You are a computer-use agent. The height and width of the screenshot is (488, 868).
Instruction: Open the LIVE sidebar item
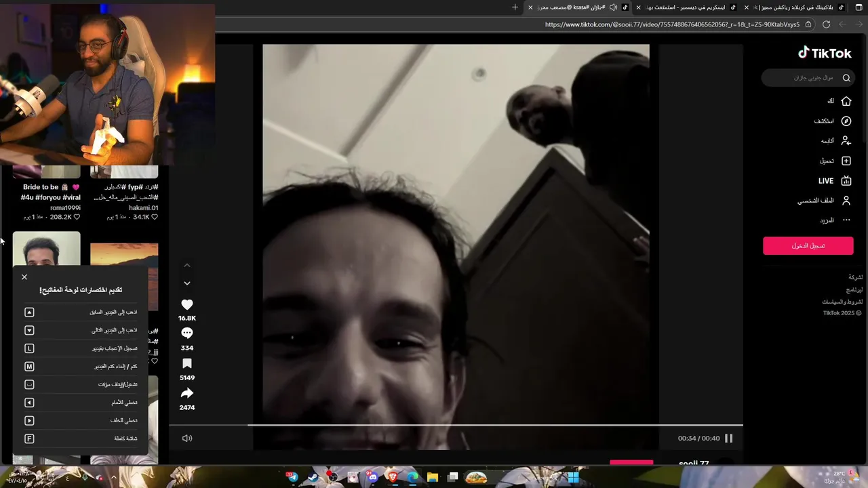[835, 181]
